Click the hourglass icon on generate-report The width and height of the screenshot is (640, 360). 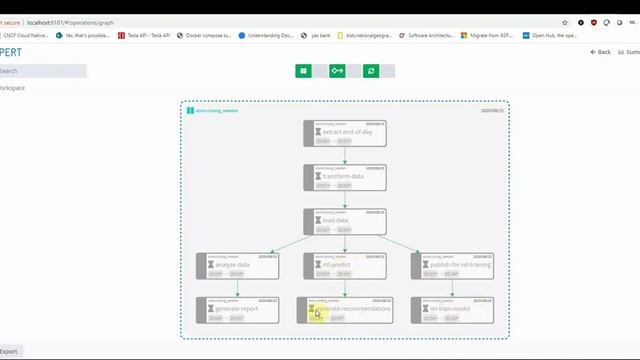(211, 309)
